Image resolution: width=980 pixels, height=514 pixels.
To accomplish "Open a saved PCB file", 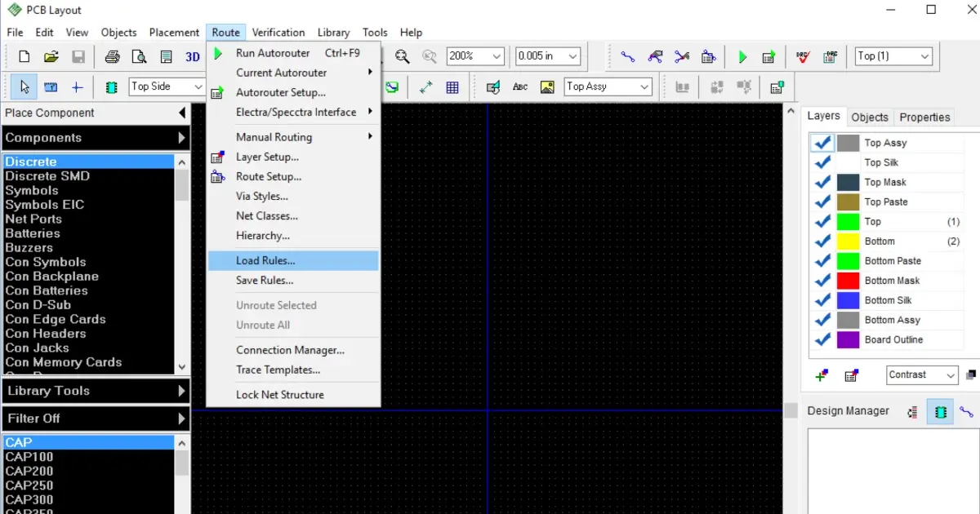I will [51, 56].
